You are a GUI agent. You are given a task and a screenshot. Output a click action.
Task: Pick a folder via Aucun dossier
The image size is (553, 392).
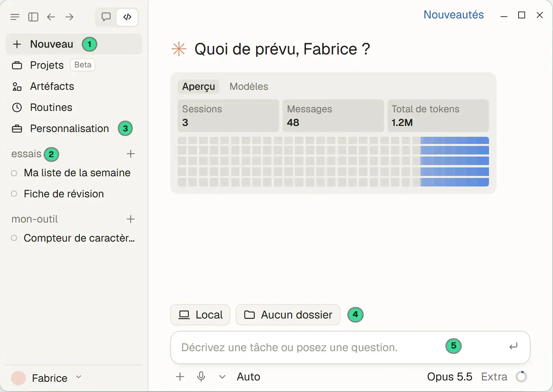point(288,315)
